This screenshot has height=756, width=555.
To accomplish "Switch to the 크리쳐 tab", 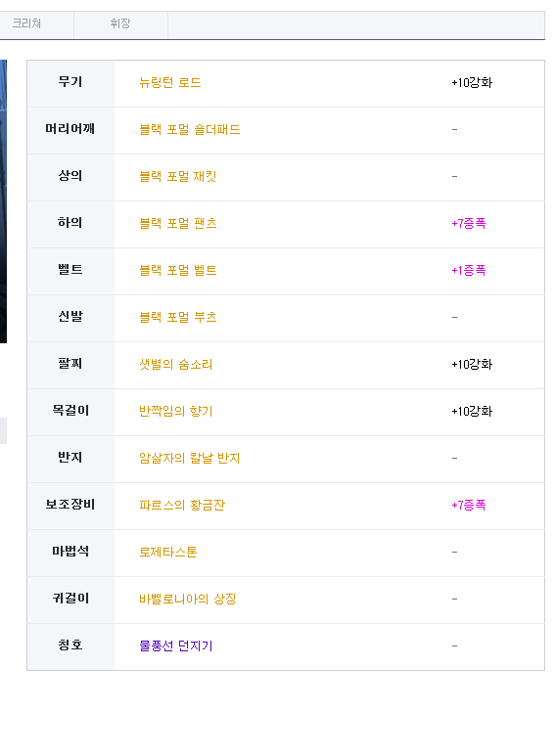I will coord(27,23).
